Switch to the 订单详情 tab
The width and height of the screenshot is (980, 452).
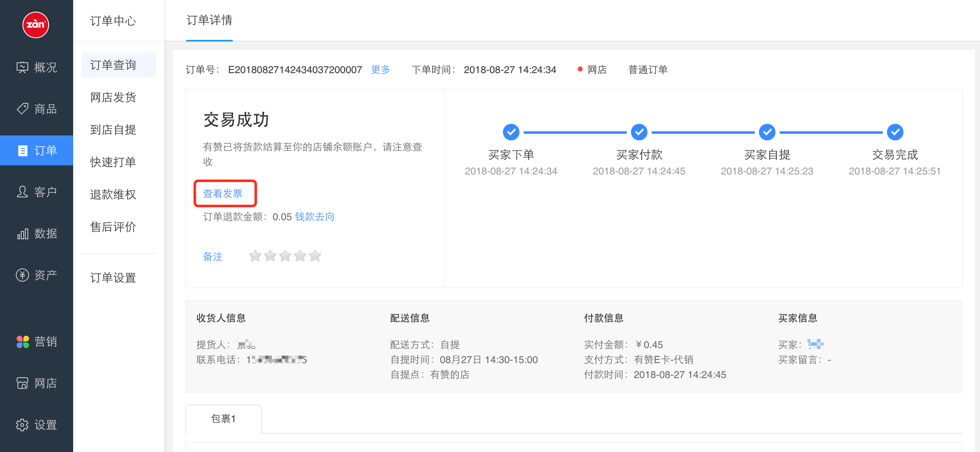(209, 21)
